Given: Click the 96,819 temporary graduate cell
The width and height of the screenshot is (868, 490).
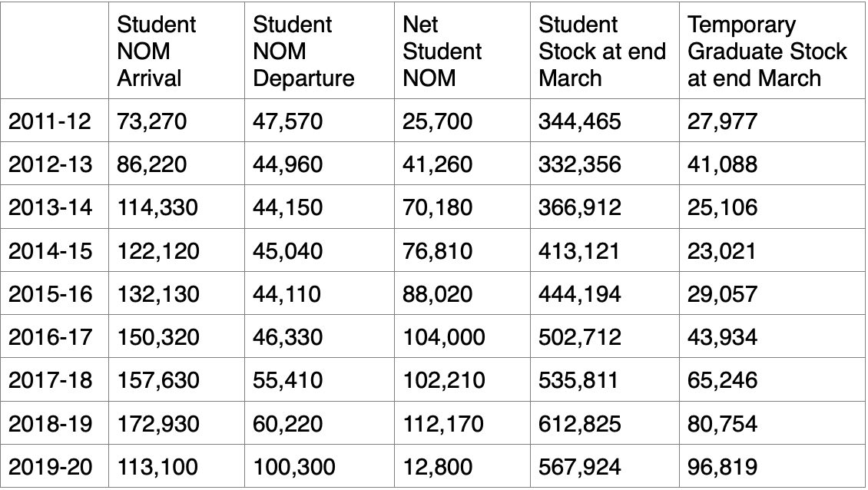Looking at the screenshot, I should 723,467.
